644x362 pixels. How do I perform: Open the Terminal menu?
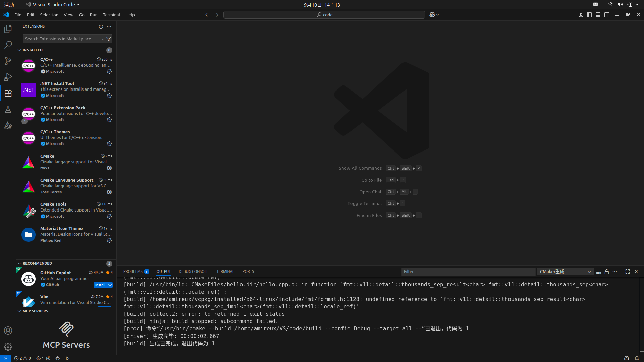coord(111,15)
